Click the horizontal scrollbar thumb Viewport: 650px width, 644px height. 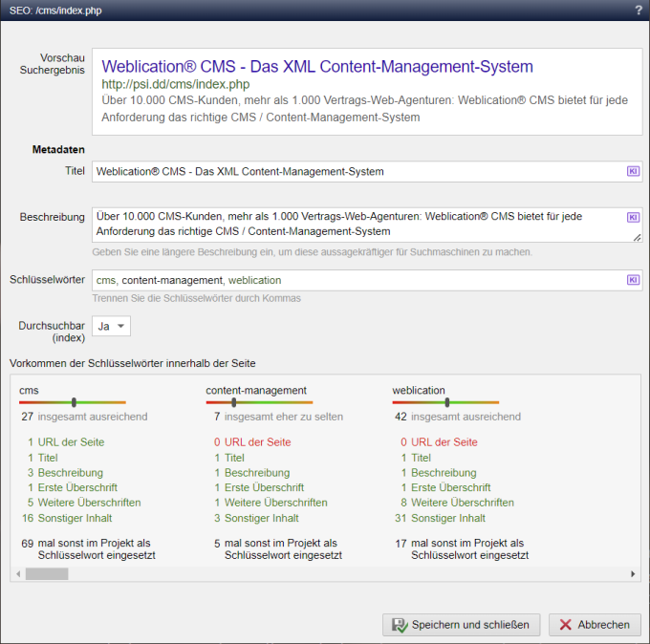coord(47,574)
